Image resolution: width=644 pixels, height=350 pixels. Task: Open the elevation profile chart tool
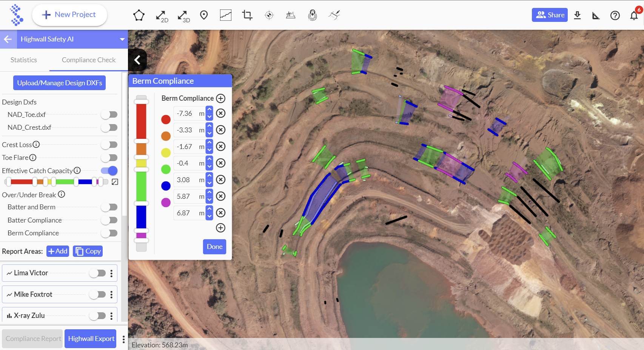[225, 15]
